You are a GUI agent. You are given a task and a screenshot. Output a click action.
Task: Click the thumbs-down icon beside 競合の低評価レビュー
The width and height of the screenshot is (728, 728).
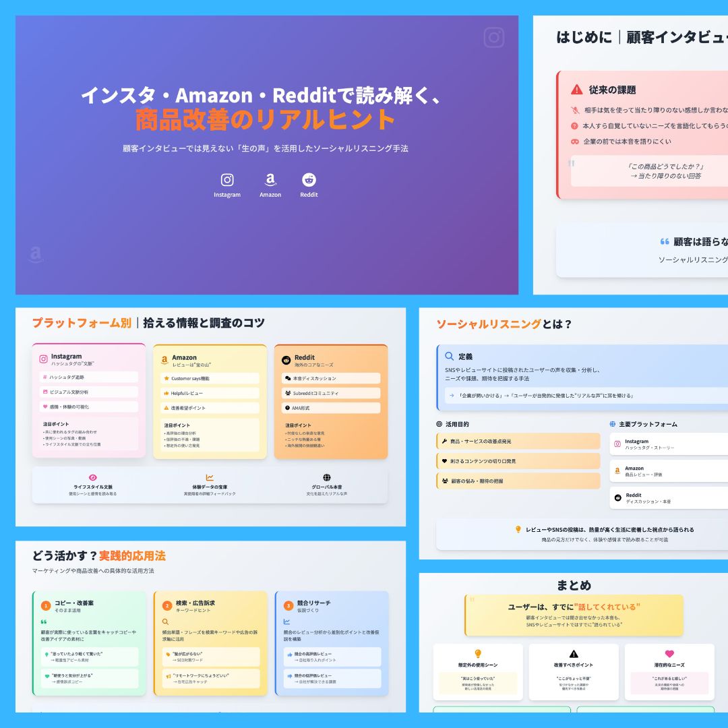(x=290, y=677)
